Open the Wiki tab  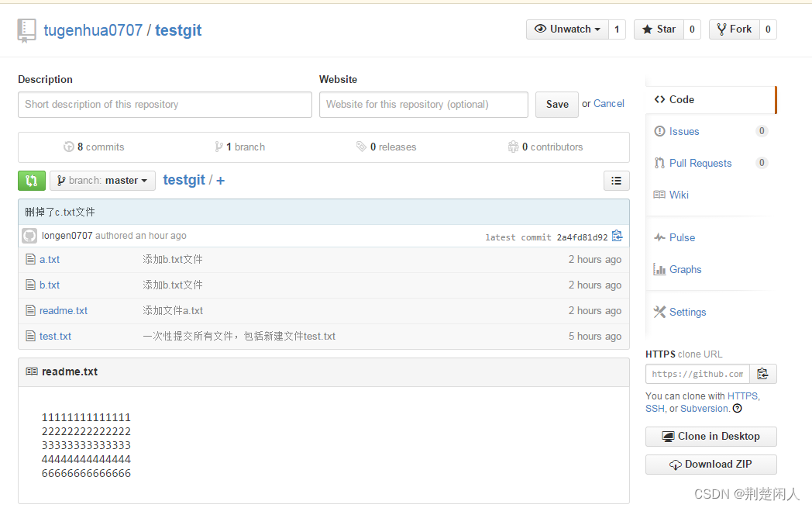click(679, 195)
